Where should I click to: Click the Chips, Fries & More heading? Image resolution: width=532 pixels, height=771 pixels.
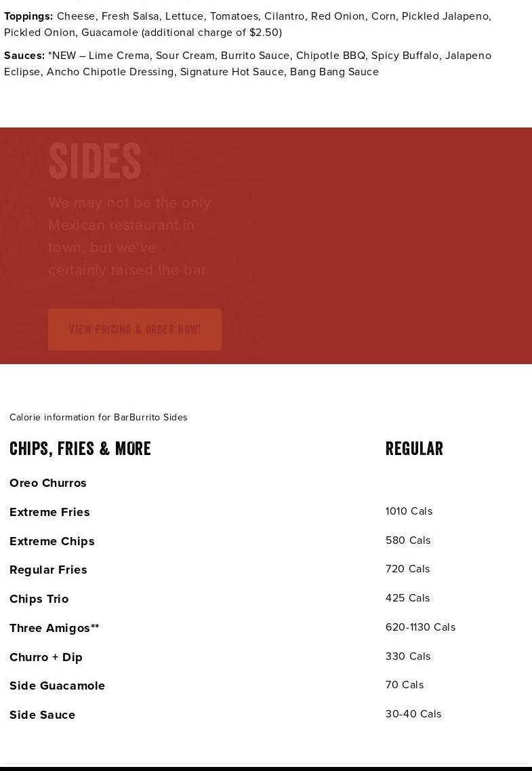pos(80,449)
